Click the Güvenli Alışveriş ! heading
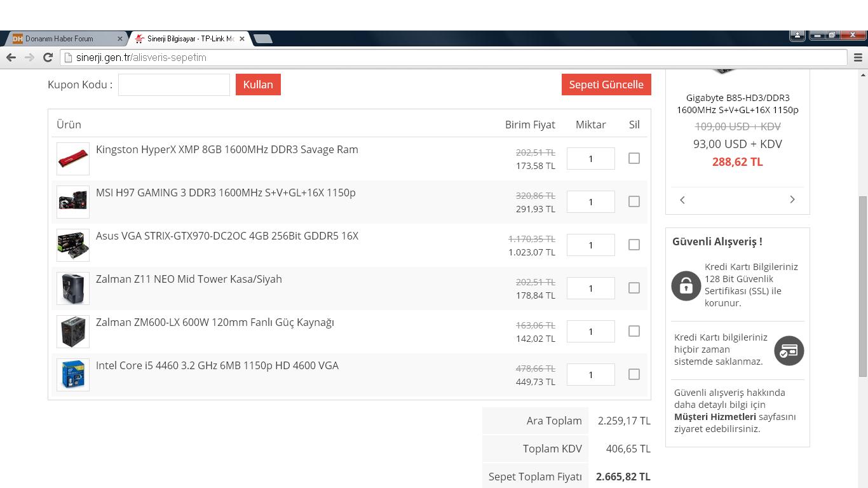Image resolution: width=868 pixels, height=488 pixels. click(717, 241)
